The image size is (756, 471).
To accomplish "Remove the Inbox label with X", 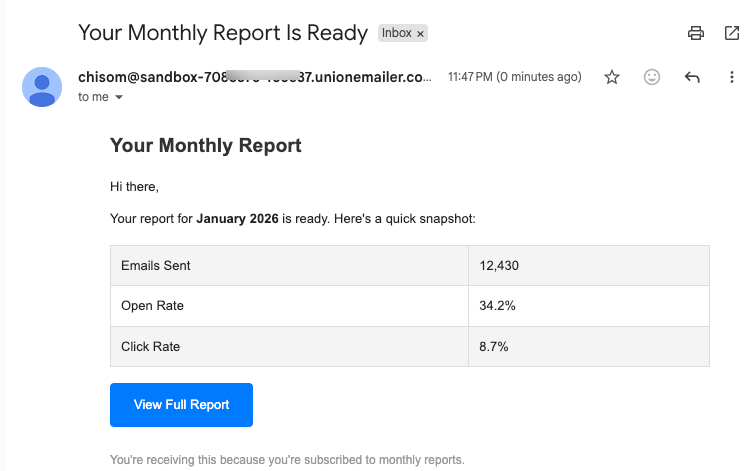I will click(420, 34).
